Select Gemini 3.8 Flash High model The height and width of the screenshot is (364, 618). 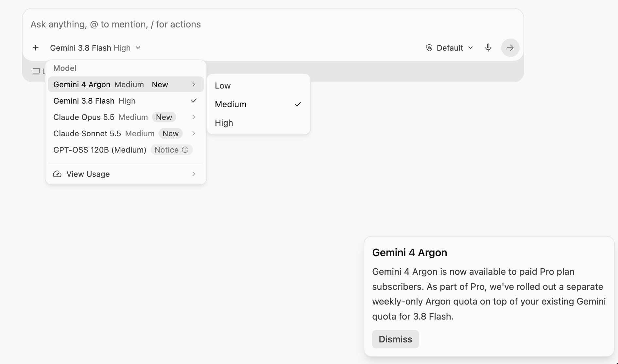[126, 101]
